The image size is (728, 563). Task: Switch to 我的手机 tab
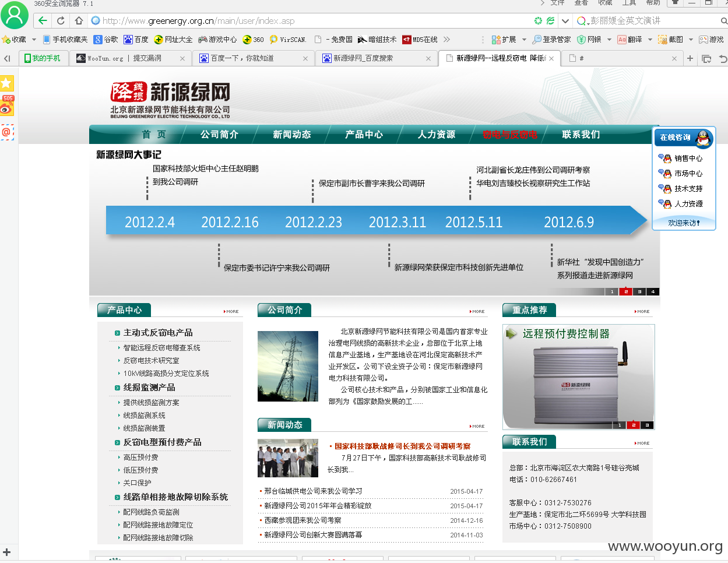[x=44, y=58]
